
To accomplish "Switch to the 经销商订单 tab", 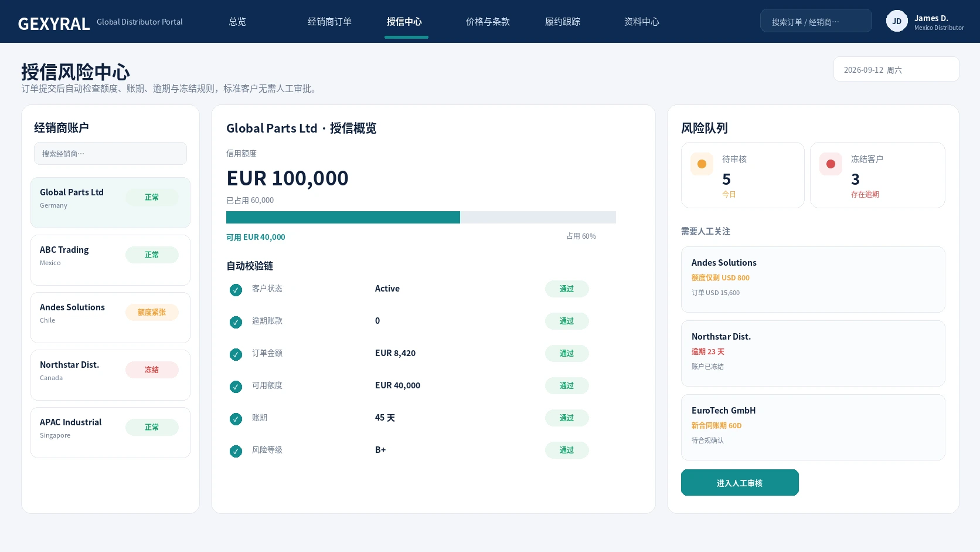I will [329, 22].
